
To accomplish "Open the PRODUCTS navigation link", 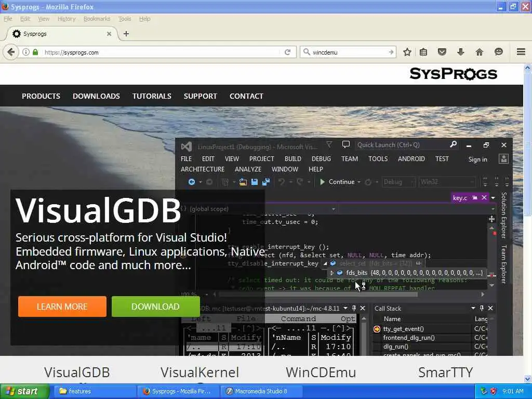I will (x=41, y=96).
